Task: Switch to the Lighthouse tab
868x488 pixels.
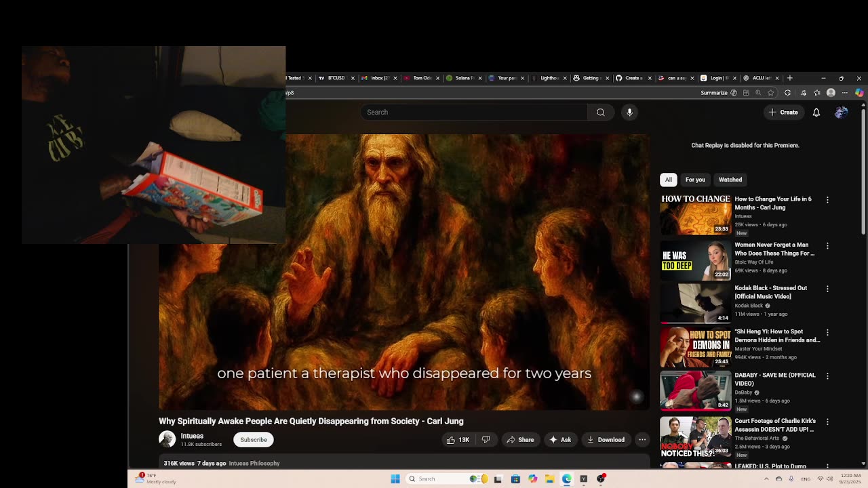Action: (x=549, y=78)
